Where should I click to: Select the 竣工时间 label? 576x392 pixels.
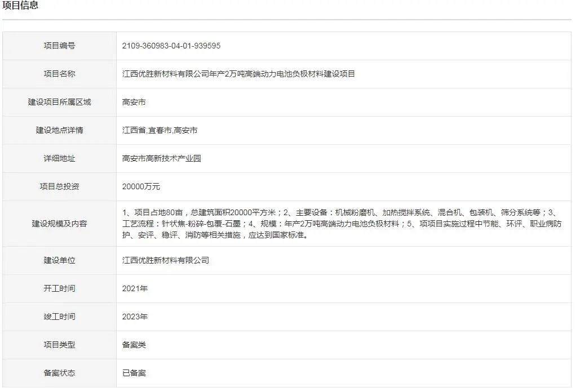(x=59, y=317)
